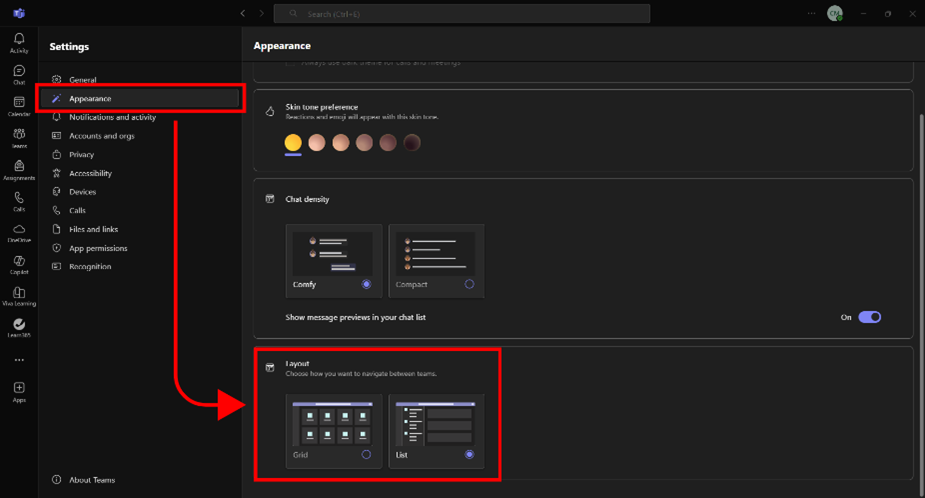Screen dimensions: 925x498
Task: Click the Apps icon in the sidebar
Action: (x=19, y=390)
